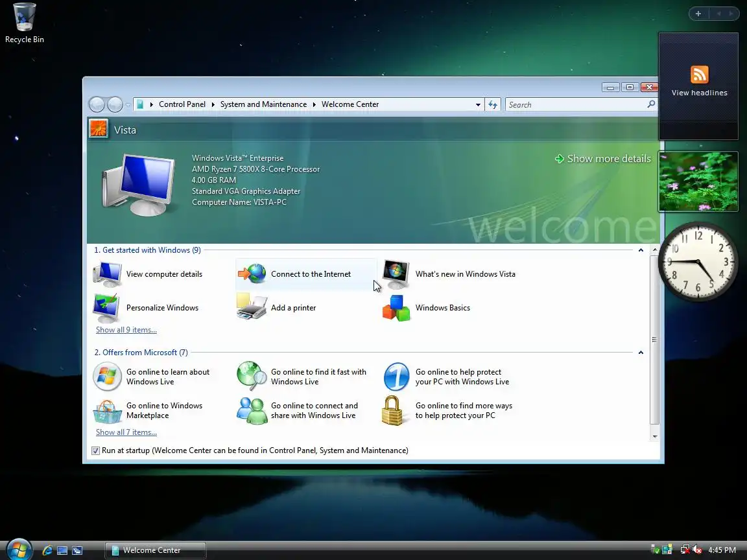Click Welcome Center taskbar button
747x560 pixels.
156,550
